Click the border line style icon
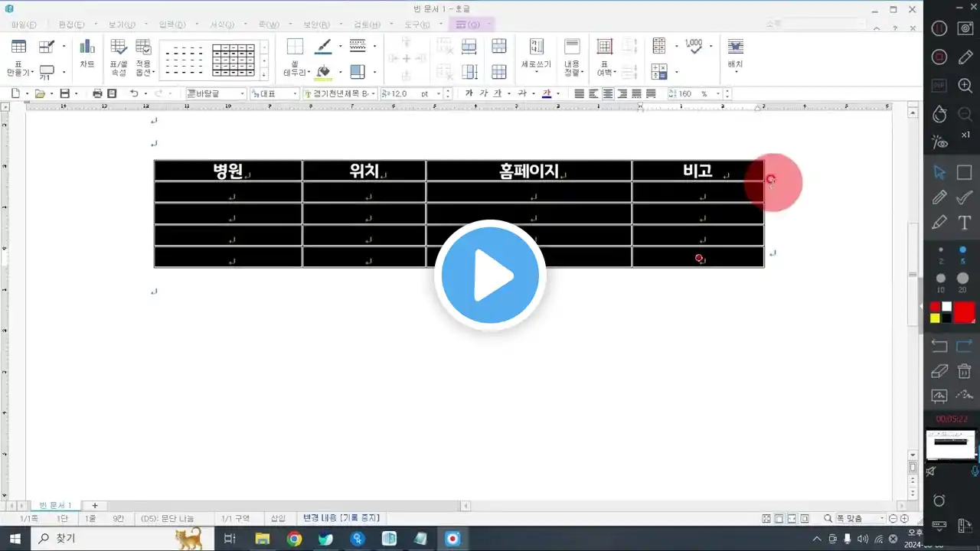980x551 pixels. coord(357,47)
